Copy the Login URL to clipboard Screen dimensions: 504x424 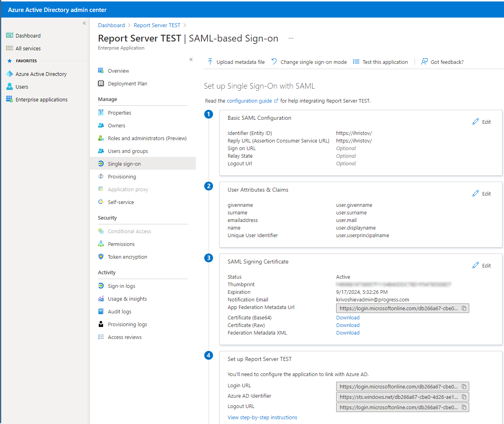pyautogui.click(x=464, y=386)
